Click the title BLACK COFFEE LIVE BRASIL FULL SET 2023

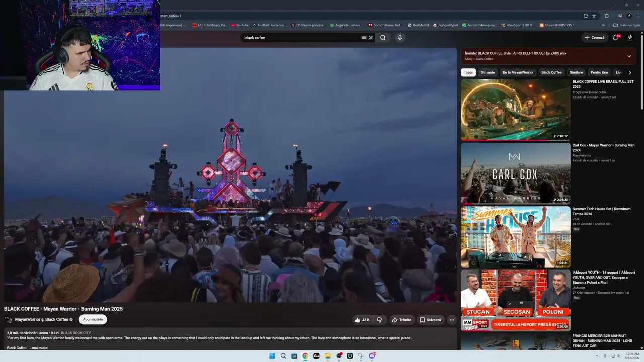pyautogui.click(x=603, y=84)
